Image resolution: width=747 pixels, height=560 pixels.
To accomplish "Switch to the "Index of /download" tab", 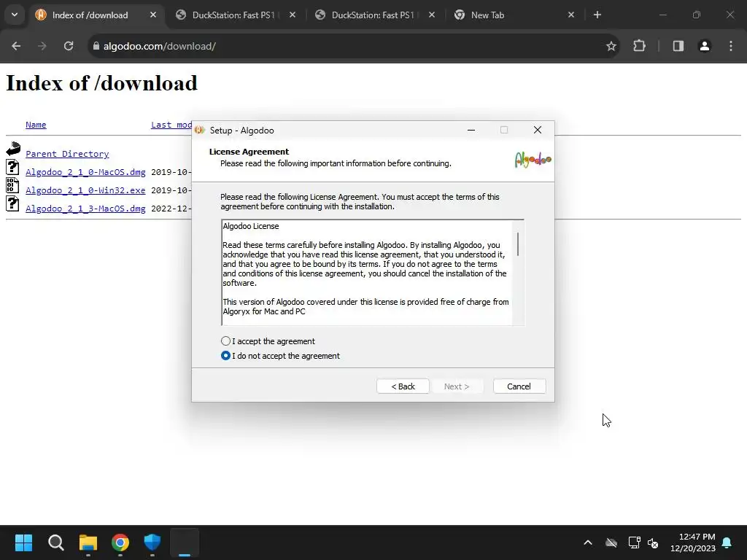I will pos(90,15).
